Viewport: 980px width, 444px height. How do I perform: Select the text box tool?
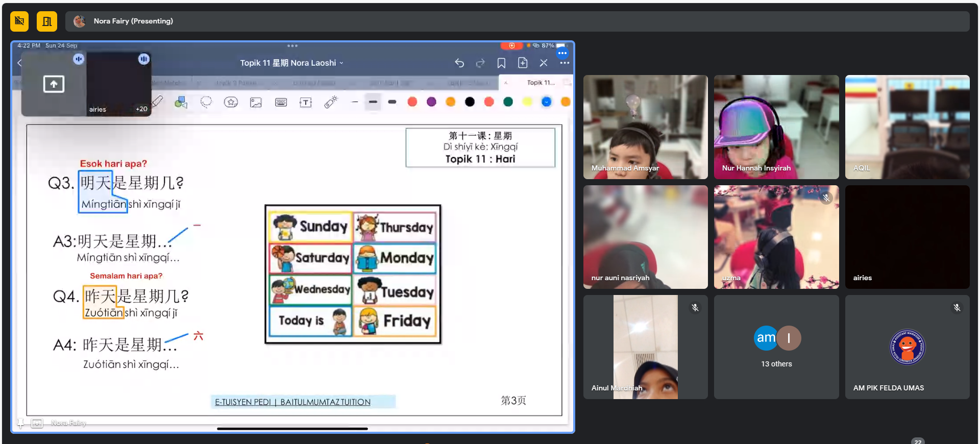pos(305,103)
